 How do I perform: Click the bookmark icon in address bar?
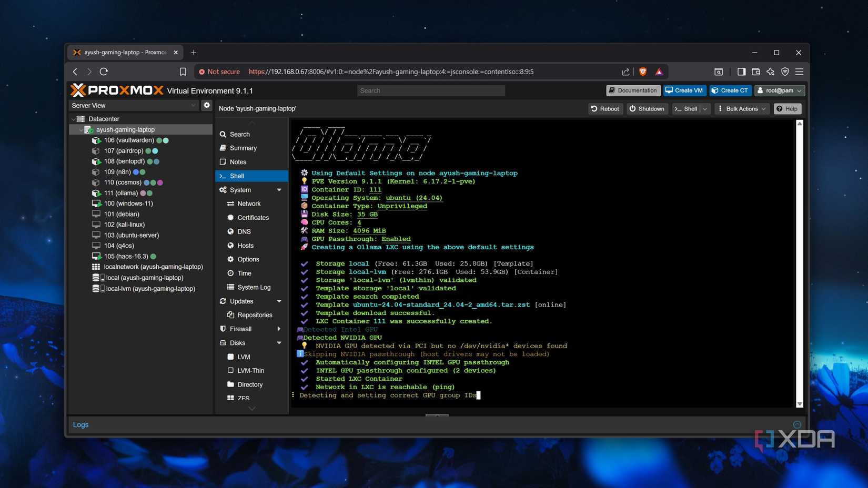pos(183,72)
